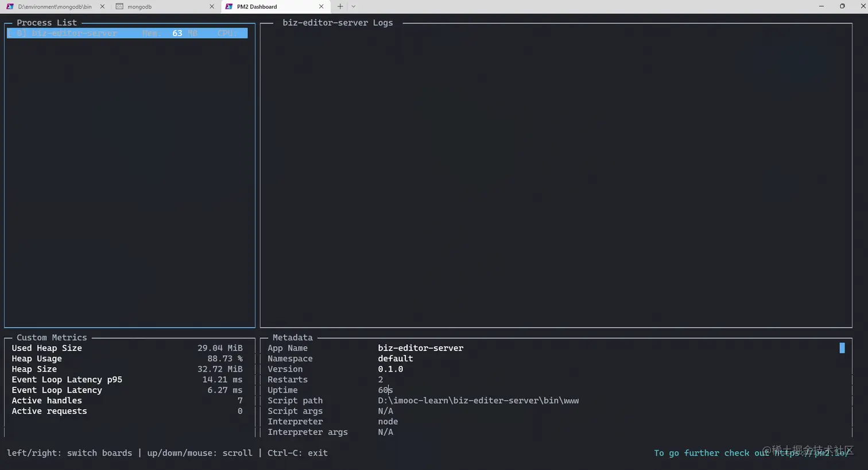The height and width of the screenshot is (470, 868).
Task: Click the 29.04 MiB heap value
Action: [220, 348]
